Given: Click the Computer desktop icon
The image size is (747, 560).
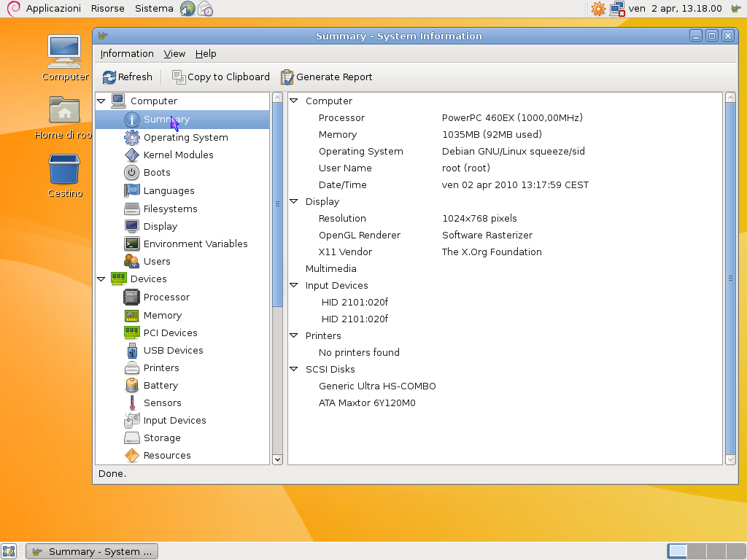Looking at the screenshot, I should coord(64,51).
